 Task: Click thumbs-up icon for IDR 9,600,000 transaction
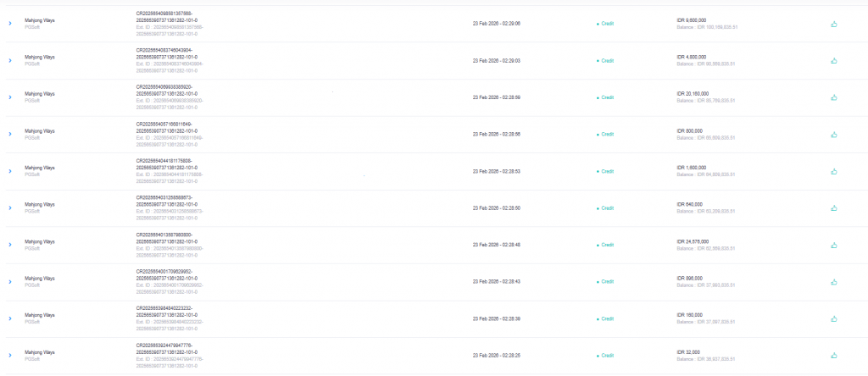[x=834, y=24]
